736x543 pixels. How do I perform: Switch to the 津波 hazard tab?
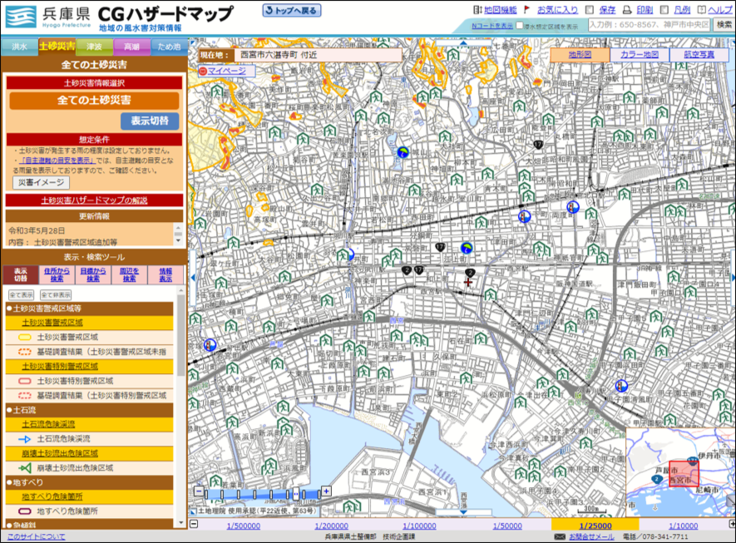[93, 47]
